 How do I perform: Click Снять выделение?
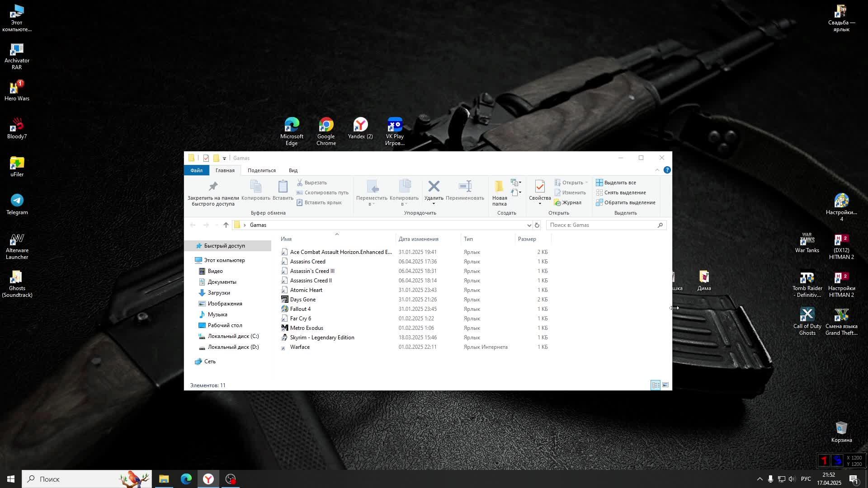click(x=621, y=192)
